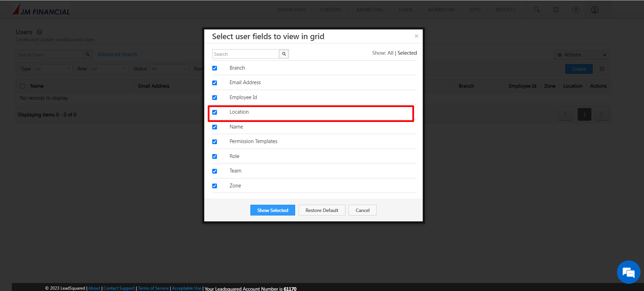Click the Search Users magnifier button

coord(87,54)
